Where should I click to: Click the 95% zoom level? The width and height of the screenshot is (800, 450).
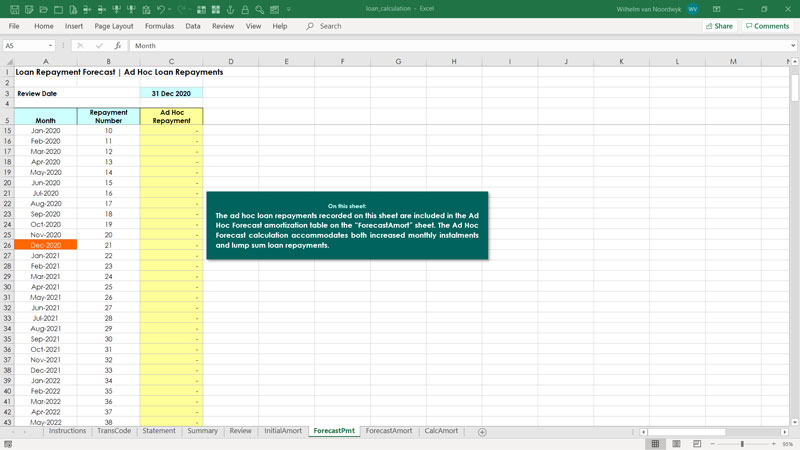tap(787, 444)
